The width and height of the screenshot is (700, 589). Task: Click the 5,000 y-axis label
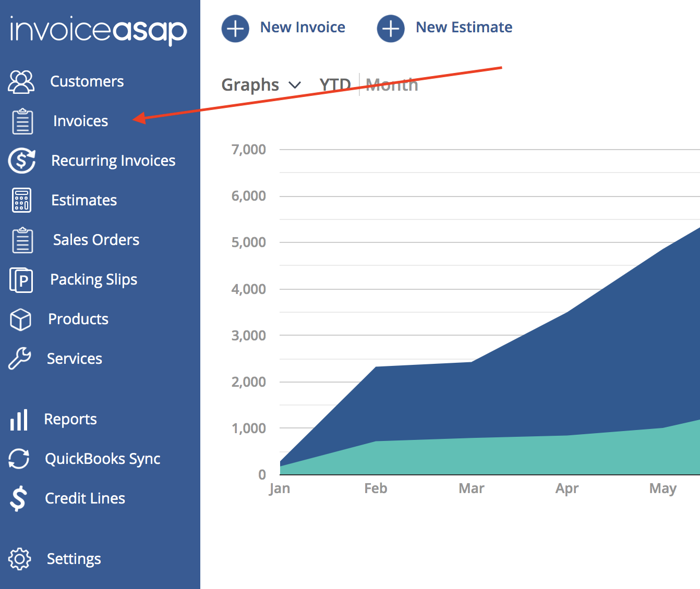249,242
